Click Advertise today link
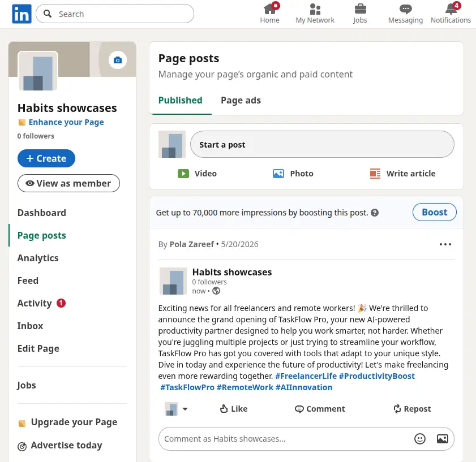 coord(66,445)
